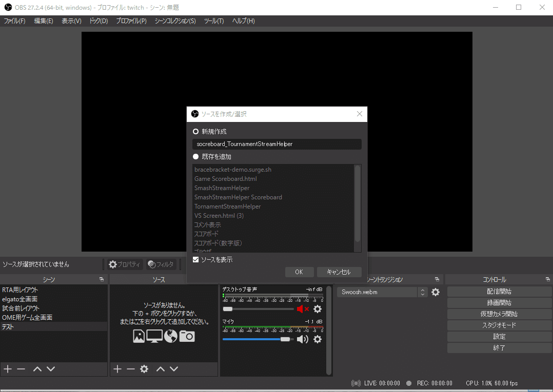The height and width of the screenshot is (392, 553).
Task: Click the 録画開始 button
Action: [x=499, y=303]
